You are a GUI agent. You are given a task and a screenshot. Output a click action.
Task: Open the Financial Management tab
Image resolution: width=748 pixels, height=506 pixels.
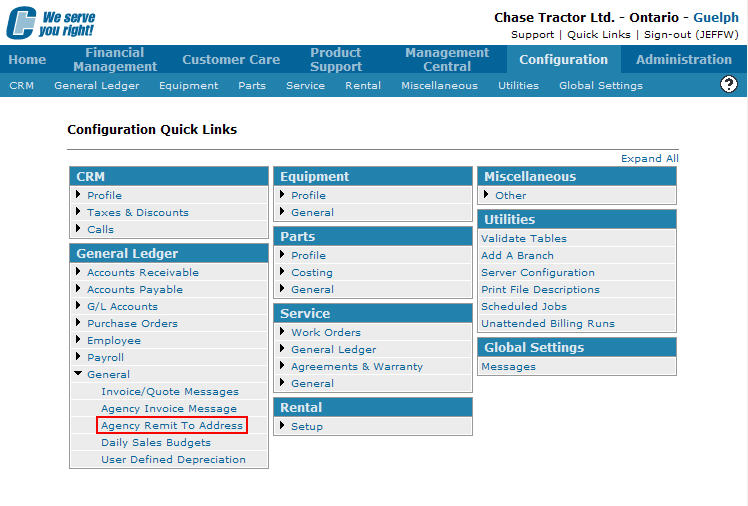115,60
